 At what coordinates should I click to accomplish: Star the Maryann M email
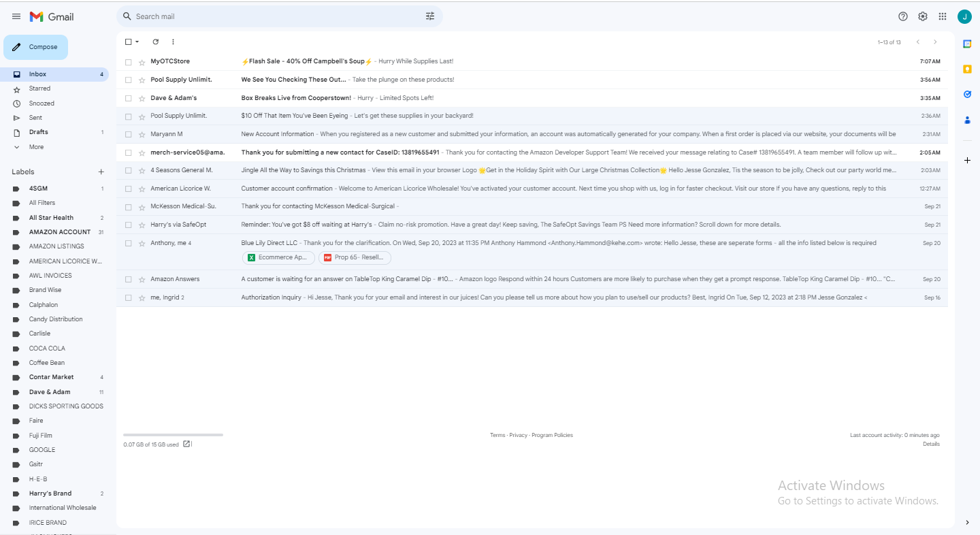point(142,134)
